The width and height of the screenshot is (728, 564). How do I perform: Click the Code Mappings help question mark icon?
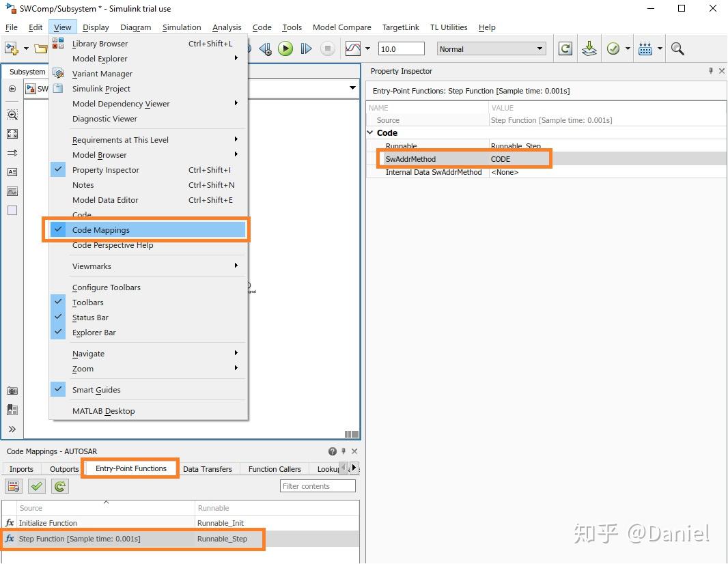pos(333,451)
